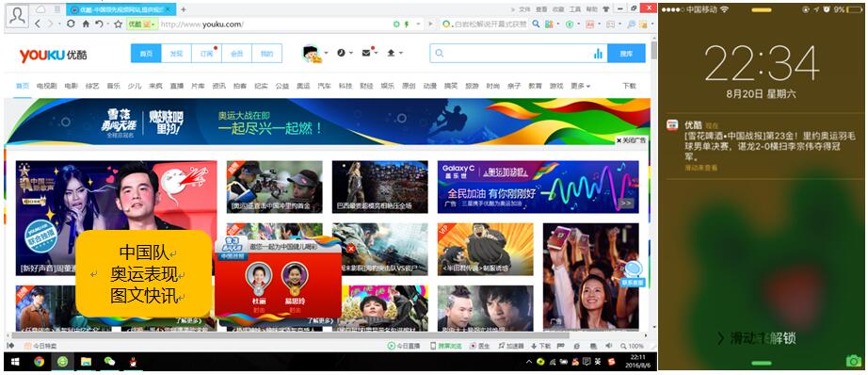Click the vertical page scrollbar thumb

click(653, 50)
